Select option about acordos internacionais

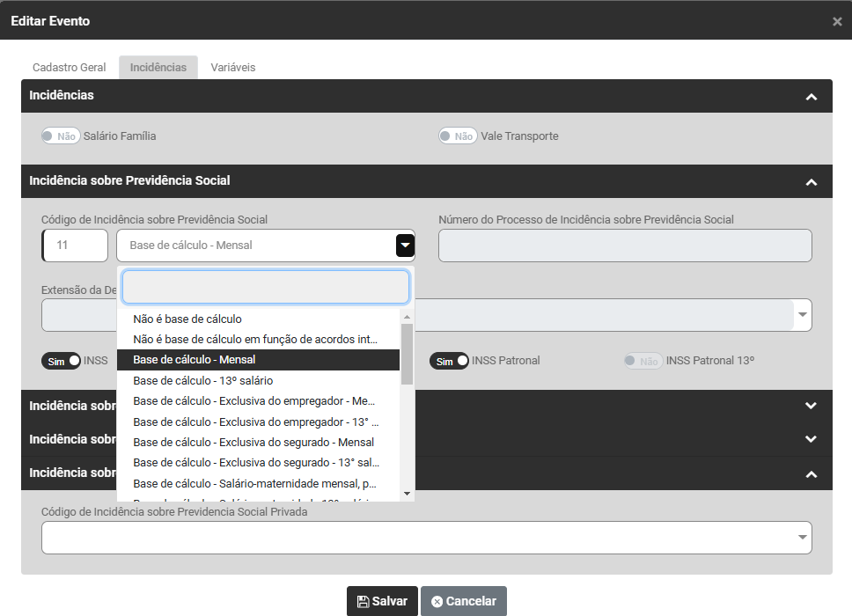point(258,340)
